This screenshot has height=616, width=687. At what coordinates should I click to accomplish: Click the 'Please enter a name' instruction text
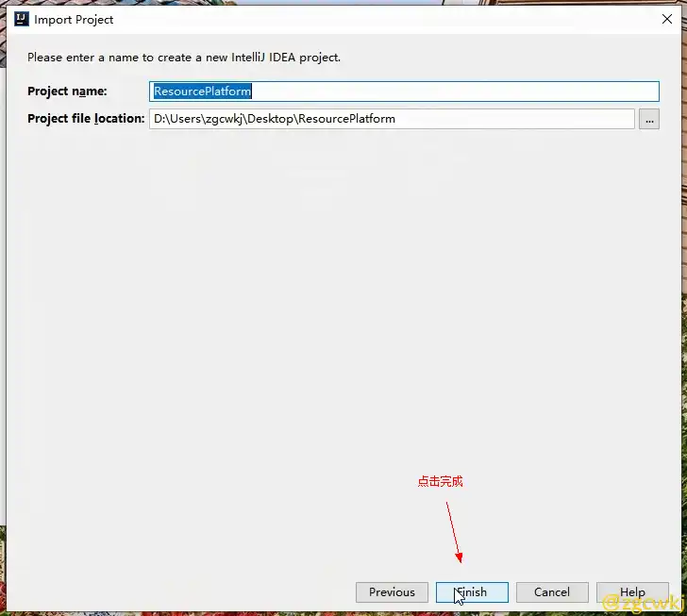184,58
